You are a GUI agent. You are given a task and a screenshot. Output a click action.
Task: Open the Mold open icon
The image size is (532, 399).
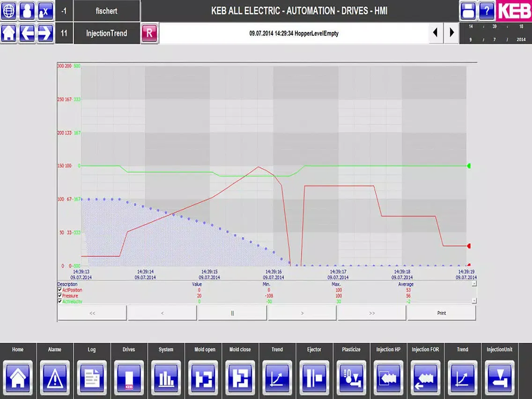203,377
